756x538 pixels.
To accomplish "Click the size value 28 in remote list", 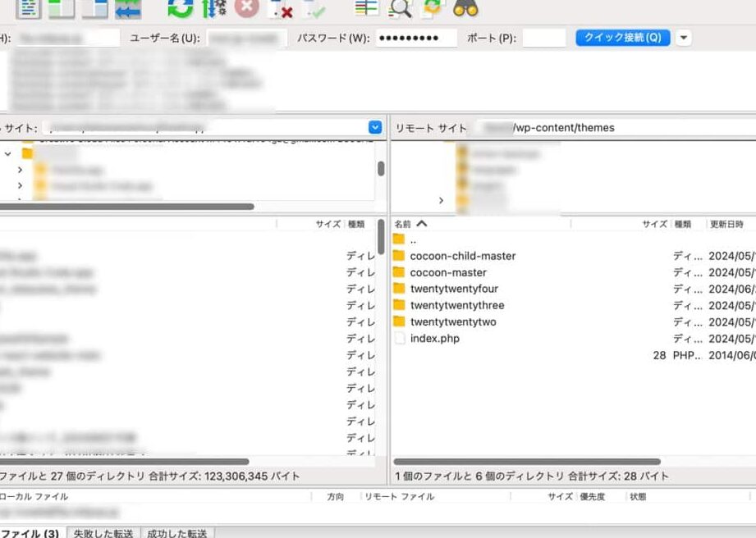I will (659, 355).
